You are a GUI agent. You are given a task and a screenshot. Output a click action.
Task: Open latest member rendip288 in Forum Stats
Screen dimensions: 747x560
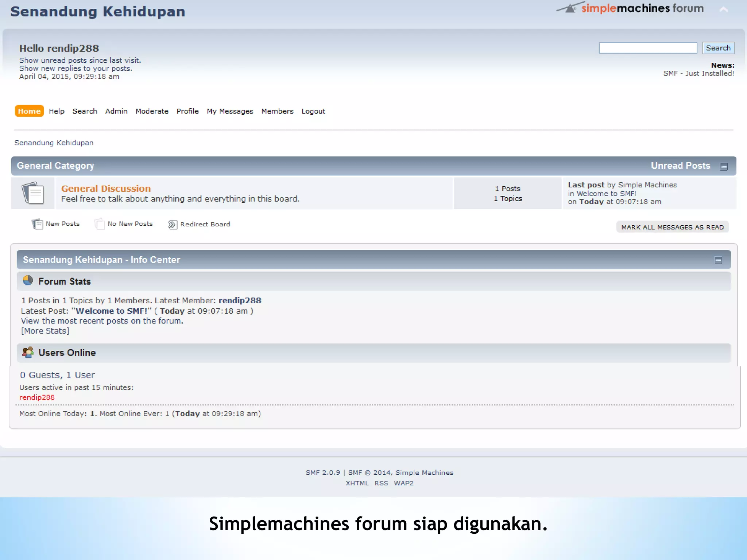(x=240, y=300)
